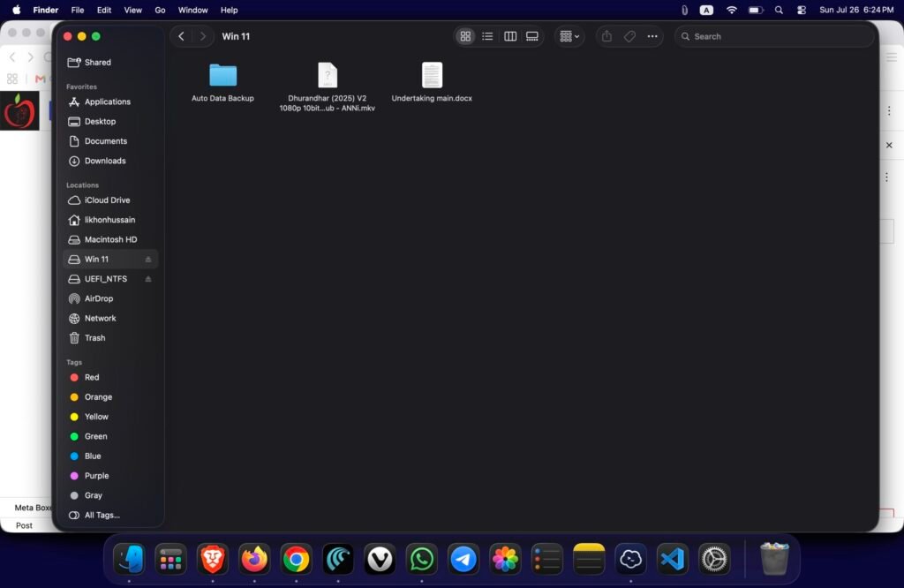Switch to gallery view
Image resolution: width=904 pixels, height=588 pixels.
[532, 36]
